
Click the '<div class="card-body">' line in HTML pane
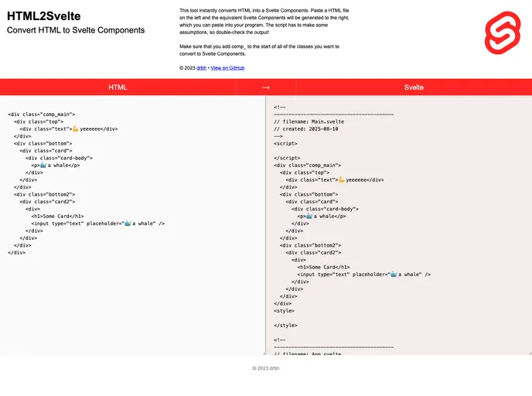coord(59,158)
